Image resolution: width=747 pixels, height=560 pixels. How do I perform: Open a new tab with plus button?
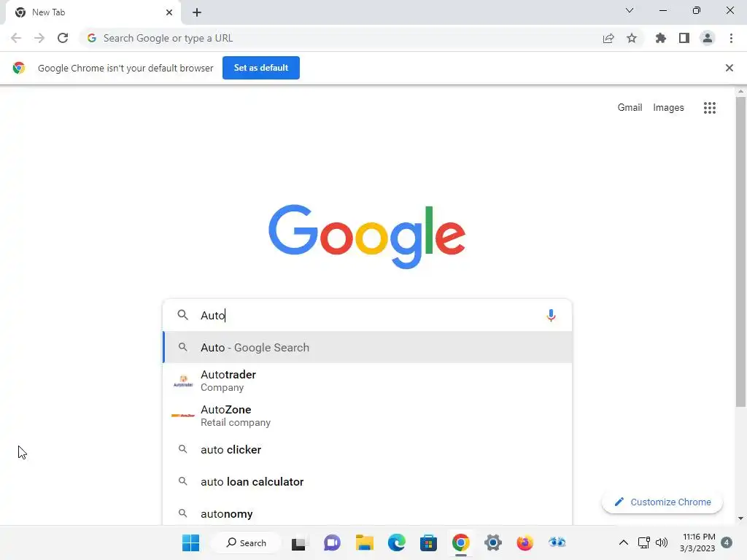coord(197,12)
